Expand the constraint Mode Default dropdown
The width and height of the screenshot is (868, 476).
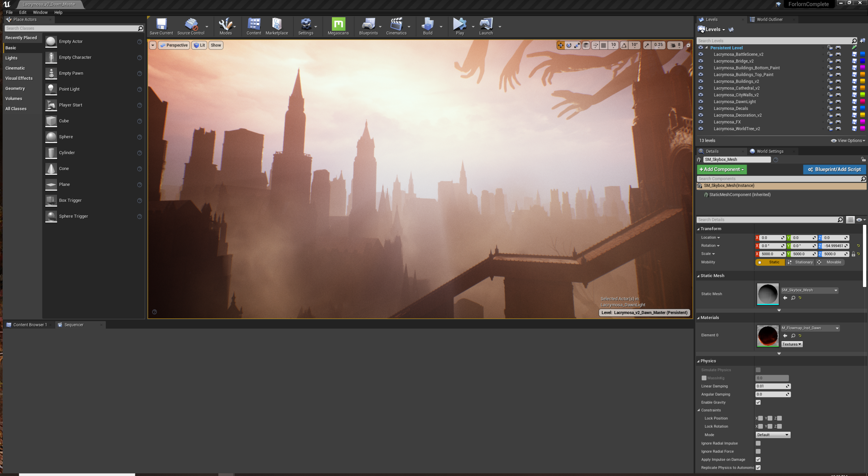pyautogui.click(x=773, y=435)
